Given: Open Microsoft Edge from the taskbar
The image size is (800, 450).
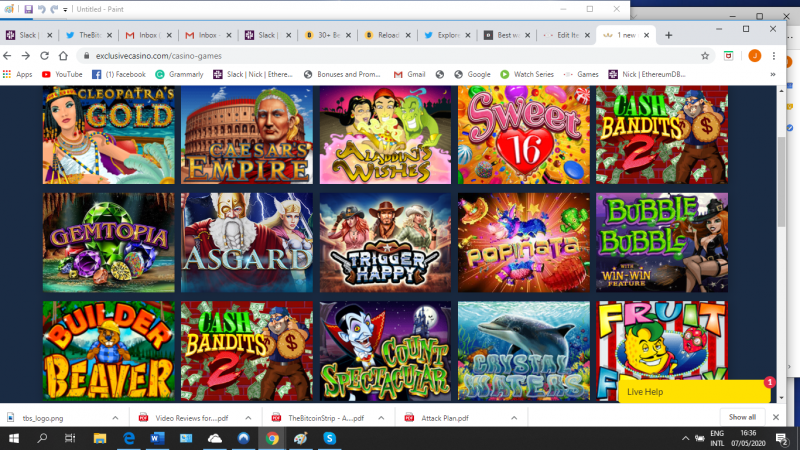Looking at the screenshot, I should (129, 438).
